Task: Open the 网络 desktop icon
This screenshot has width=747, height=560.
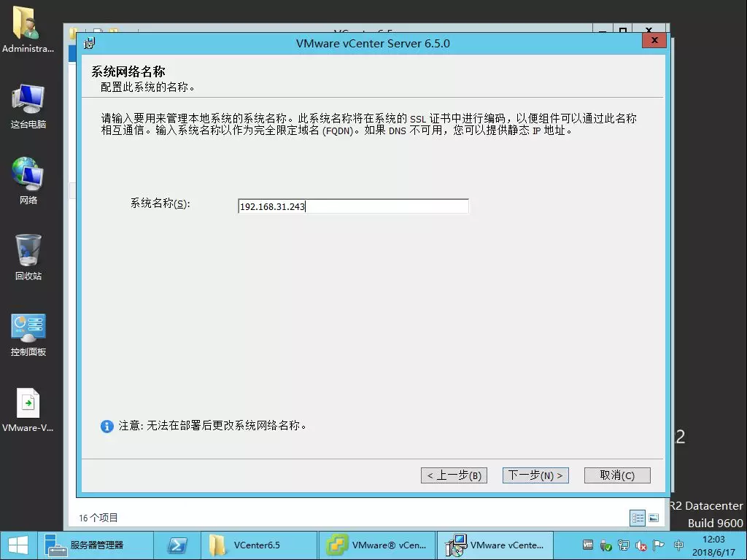Action: [28, 181]
